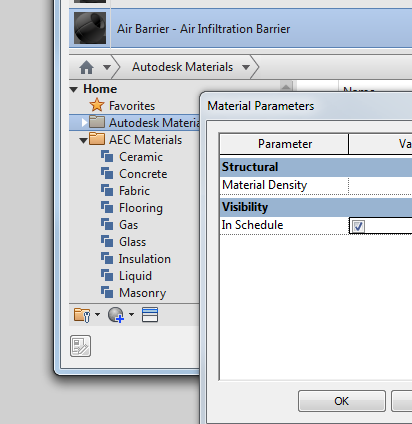Select the Material Density parameter row
Viewport: 412px width, 424px height.
(316, 185)
